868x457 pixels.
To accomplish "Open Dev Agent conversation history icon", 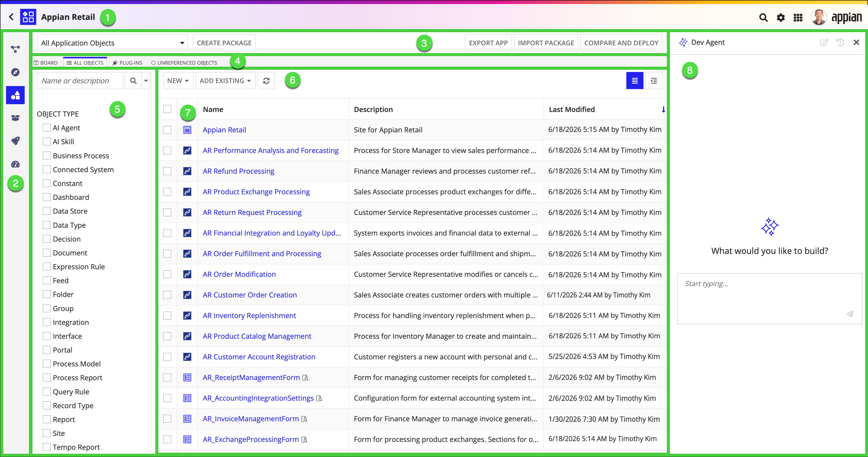I will click(x=840, y=43).
